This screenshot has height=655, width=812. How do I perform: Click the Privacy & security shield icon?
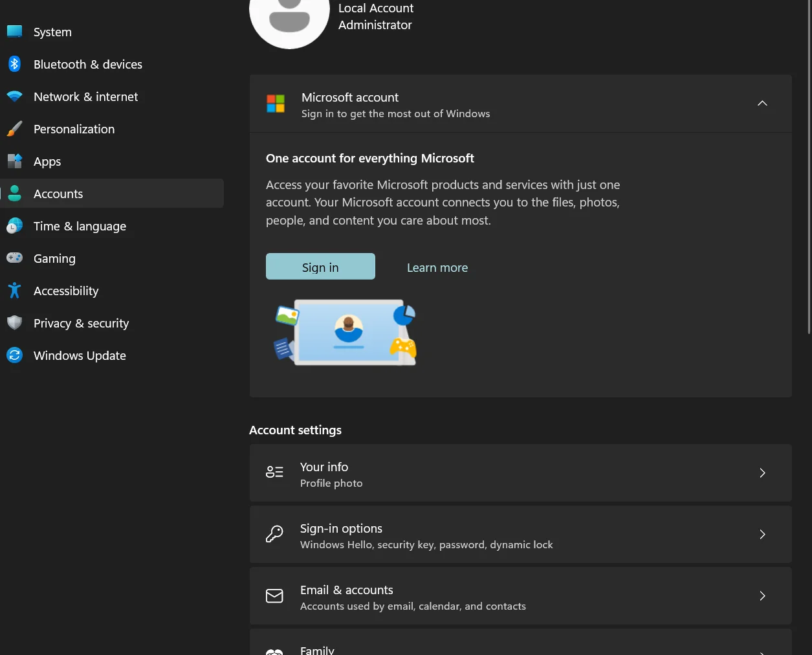[x=14, y=323]
